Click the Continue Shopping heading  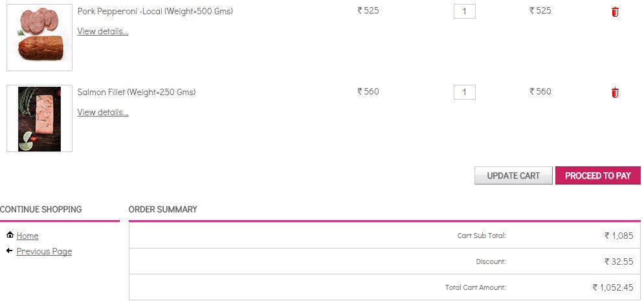tap(41, 209)
